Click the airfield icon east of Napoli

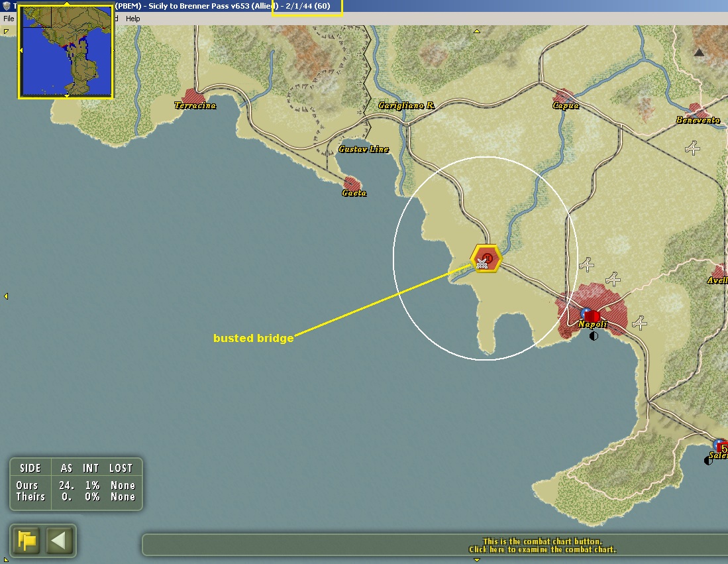tap(639, 322)
